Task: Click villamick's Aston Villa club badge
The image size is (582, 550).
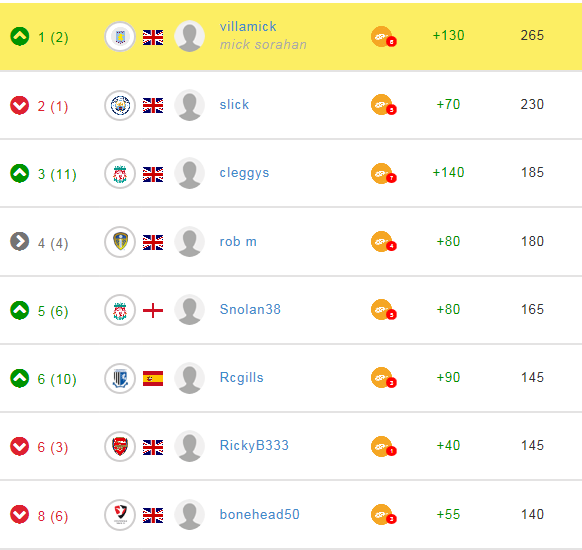Action: [120, 37]
